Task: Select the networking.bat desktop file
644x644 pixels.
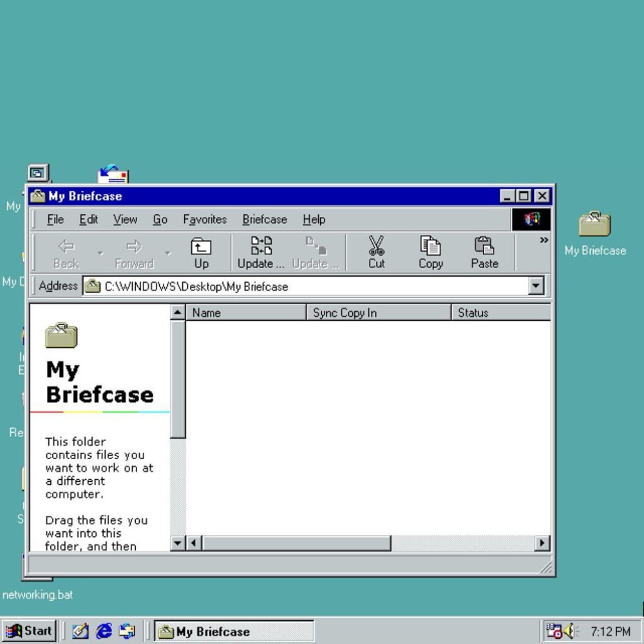Action: [37, 594]
